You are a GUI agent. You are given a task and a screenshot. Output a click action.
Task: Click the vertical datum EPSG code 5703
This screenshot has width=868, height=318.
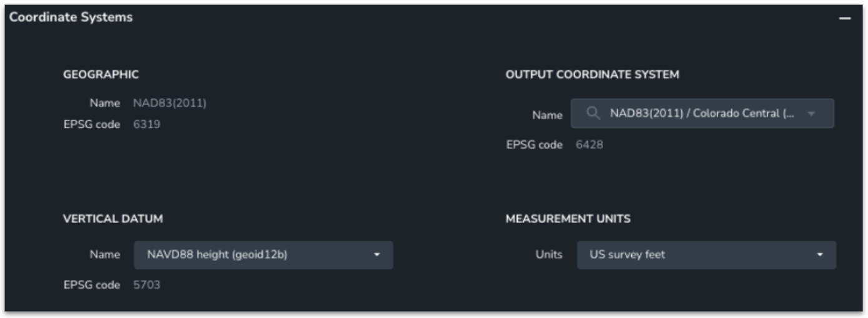[147, 285]
